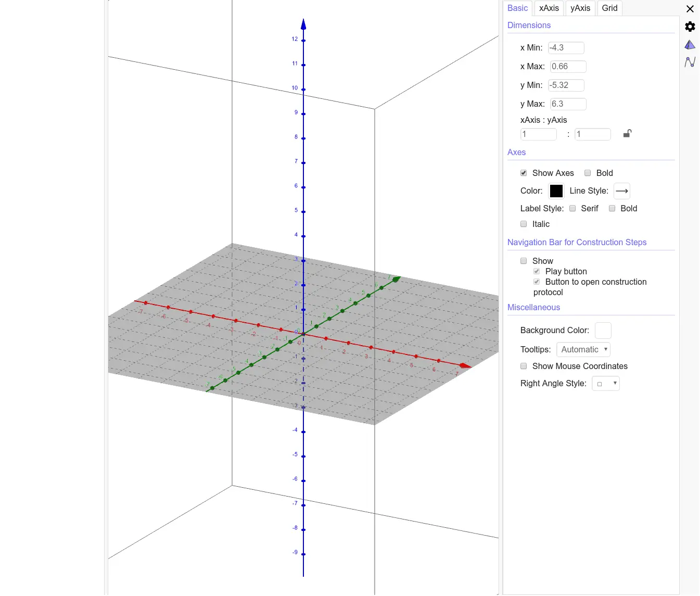Toggle Italic label style
Image resolution: width=700 pixels, height=596 pixels.
coord(524,224)
